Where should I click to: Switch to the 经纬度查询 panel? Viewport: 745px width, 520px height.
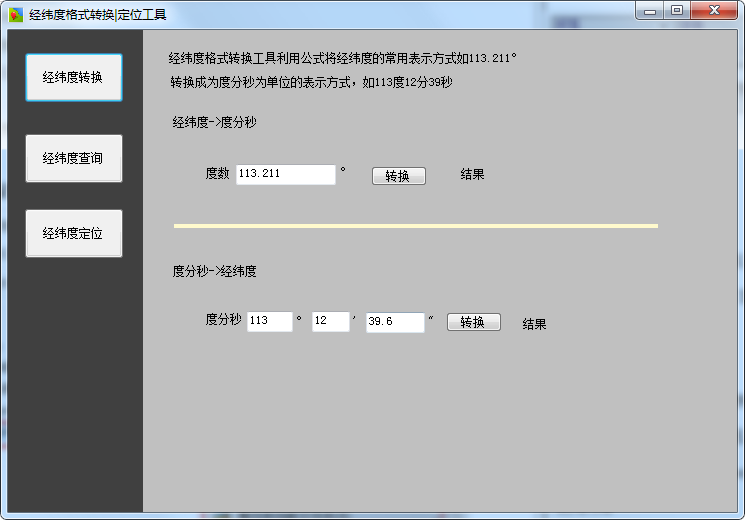coord(74,158)
